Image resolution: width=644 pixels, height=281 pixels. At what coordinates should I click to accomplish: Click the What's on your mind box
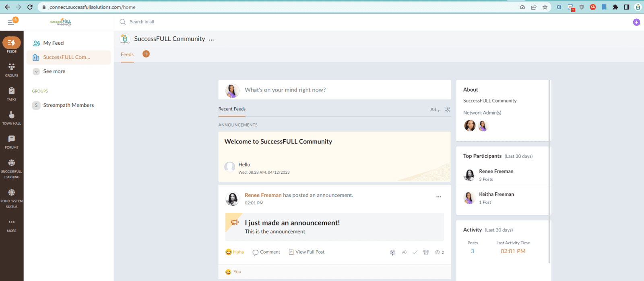click(x=334, y=90)
